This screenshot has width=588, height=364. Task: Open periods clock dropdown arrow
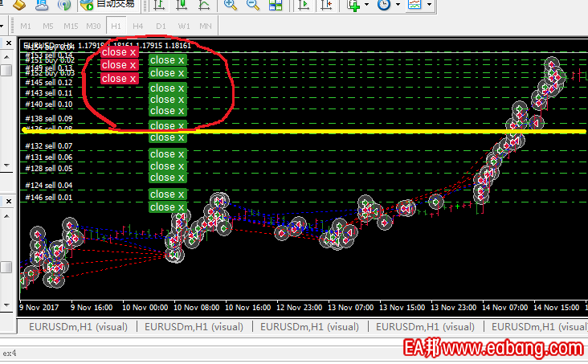pyautogui.click(x=398, y=6)
